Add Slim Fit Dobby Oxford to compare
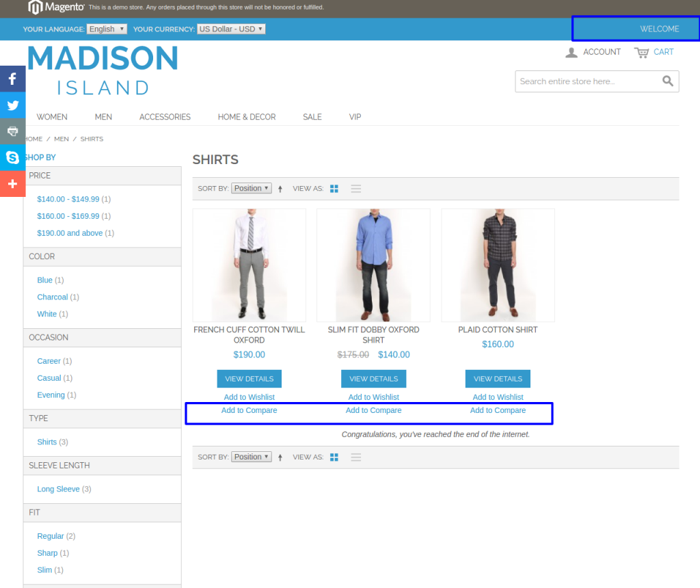Image resolution: width=700 pixels, height=588 pixels. (x=374, y=410)
